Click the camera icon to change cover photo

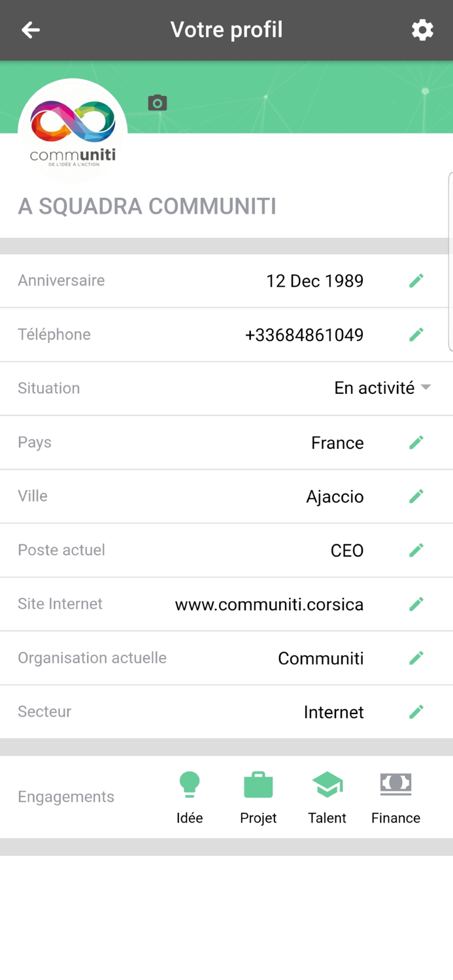click(157, 103)
